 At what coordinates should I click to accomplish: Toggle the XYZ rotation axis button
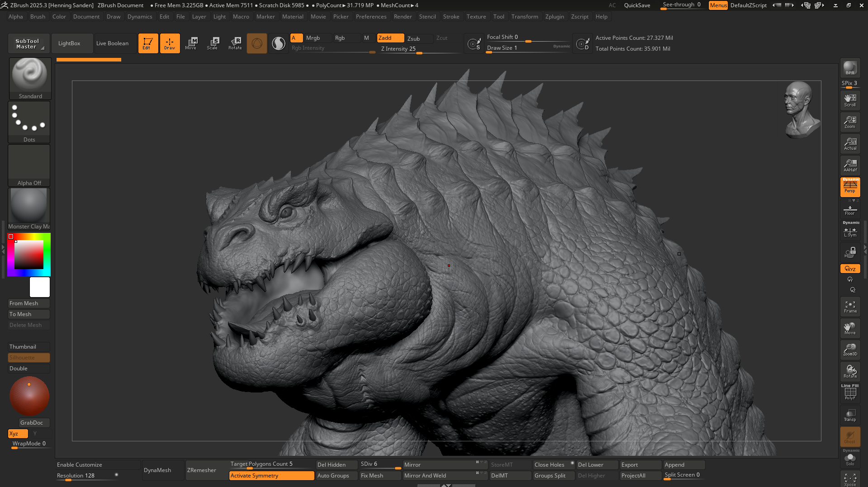pos(850,269)
